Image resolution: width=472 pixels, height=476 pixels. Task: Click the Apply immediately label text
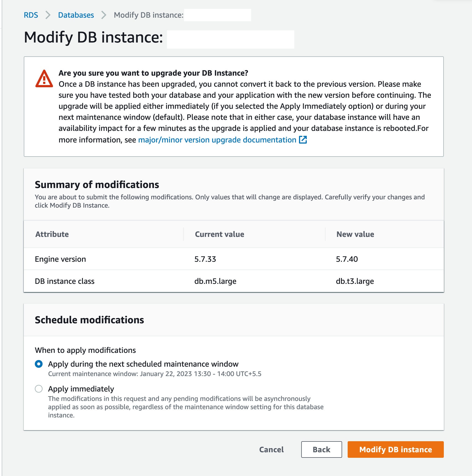tap(81, 389)
